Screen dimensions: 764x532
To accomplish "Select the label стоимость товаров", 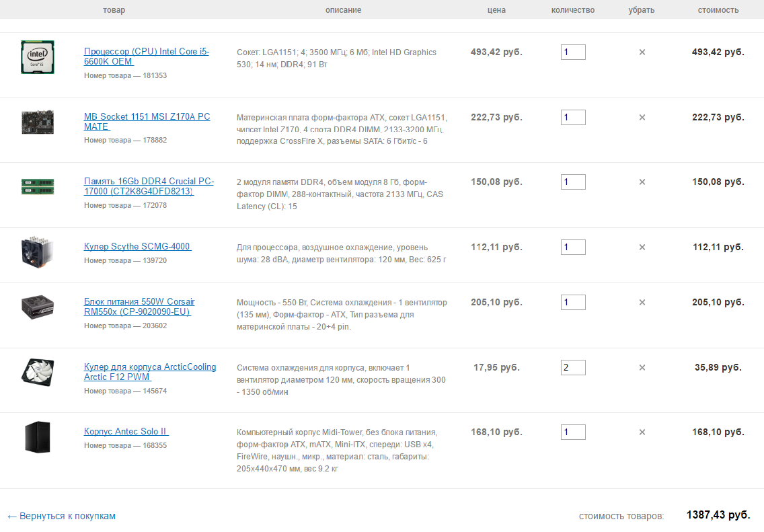I will coord(621,516).
